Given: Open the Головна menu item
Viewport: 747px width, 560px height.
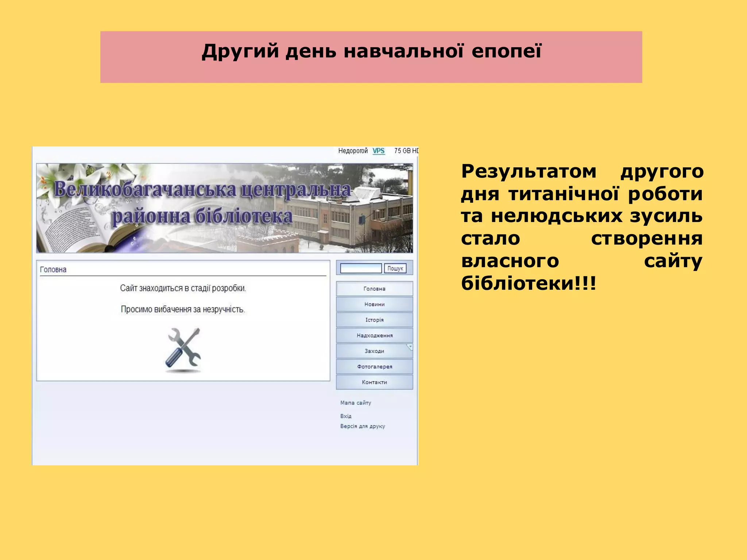Looking at the screenshot, I should [x=374, y=289].
